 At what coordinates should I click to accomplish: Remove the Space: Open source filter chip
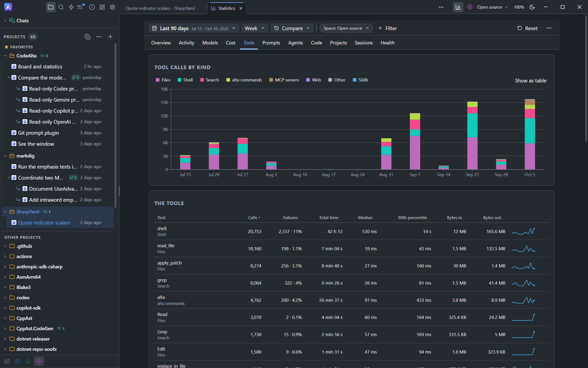point(367,28)
